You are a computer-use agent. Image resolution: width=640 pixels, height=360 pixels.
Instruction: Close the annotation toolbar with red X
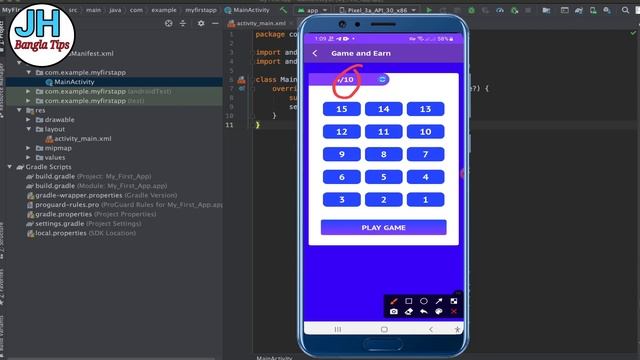[453, 311]
